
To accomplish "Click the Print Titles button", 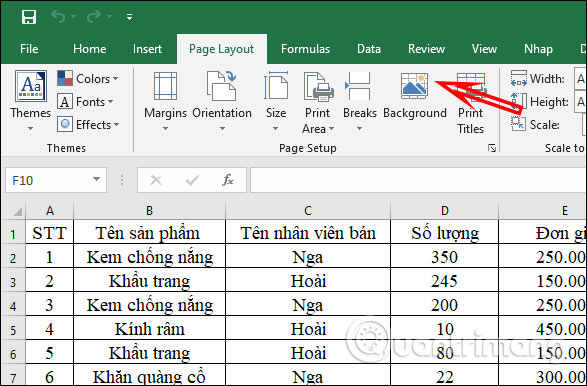I will tap(471, 102).
